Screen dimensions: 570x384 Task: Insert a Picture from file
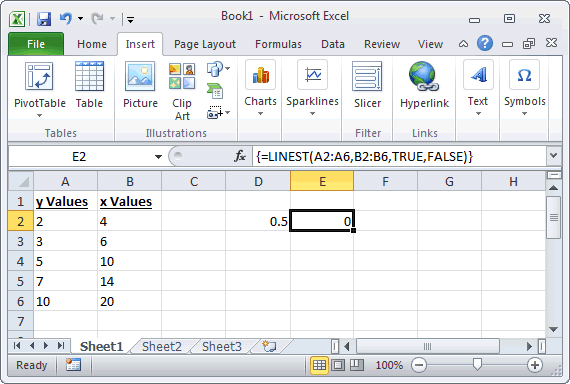pos(140,85)
